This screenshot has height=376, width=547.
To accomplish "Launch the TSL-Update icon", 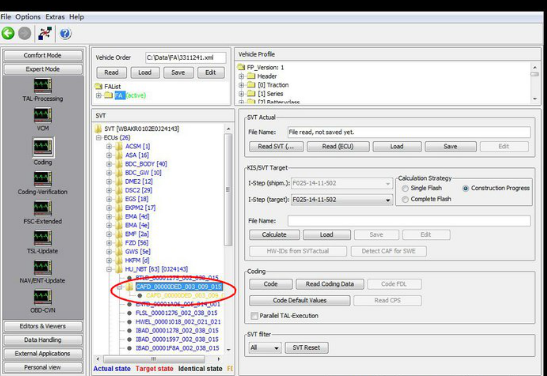I will 43,238.
